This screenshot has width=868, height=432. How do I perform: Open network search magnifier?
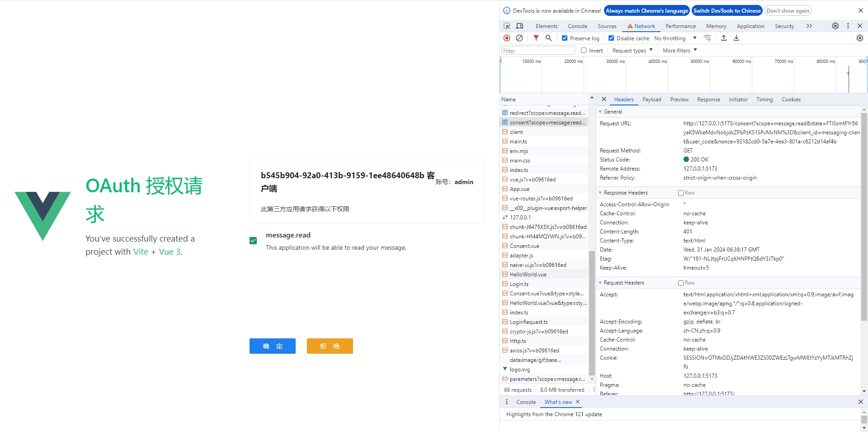pos(548,38)
